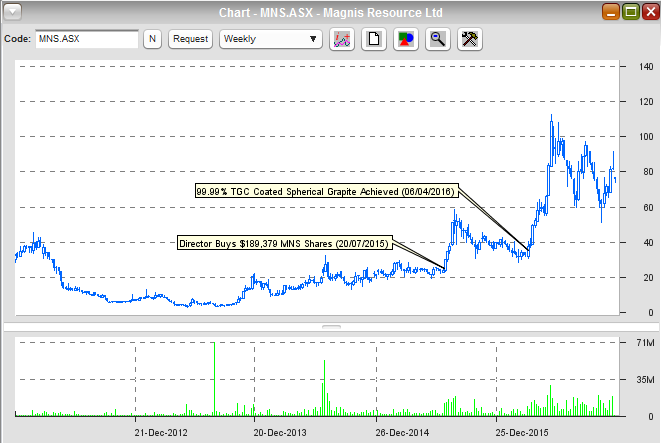Click the 71M volume axis label

[645, 343]
